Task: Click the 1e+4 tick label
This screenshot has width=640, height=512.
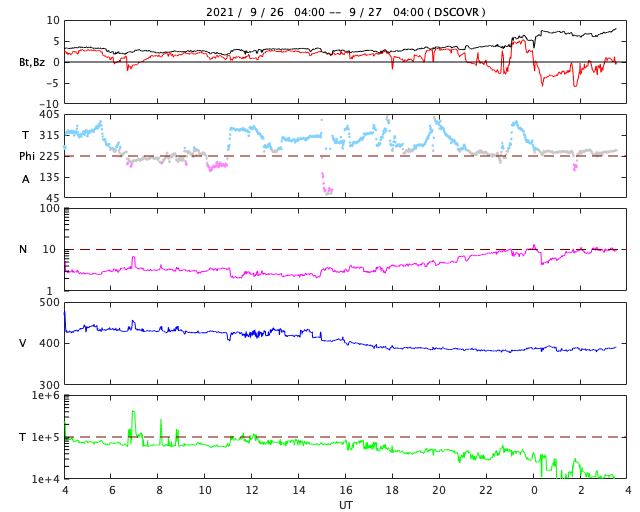Action: tap(46, 479)
